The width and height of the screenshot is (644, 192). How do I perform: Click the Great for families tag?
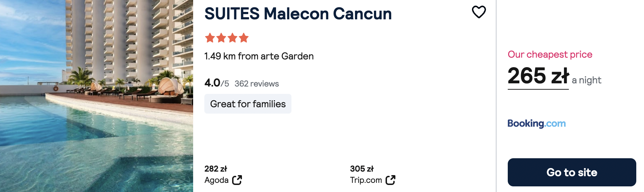[248, 104]
